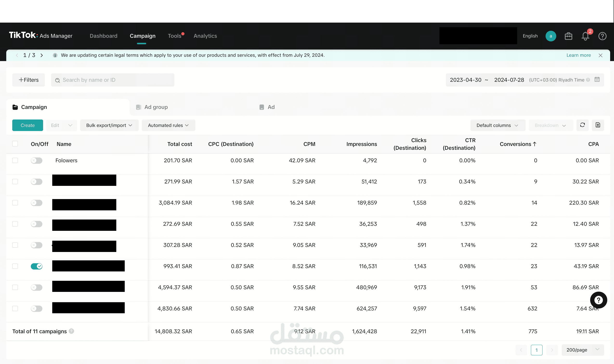Follow the Learn more link
614x364 pixels.
click(x=578, y=55)
